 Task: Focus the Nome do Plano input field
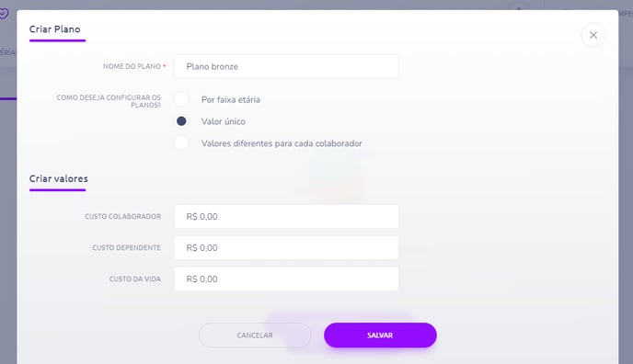pos(286,66)
